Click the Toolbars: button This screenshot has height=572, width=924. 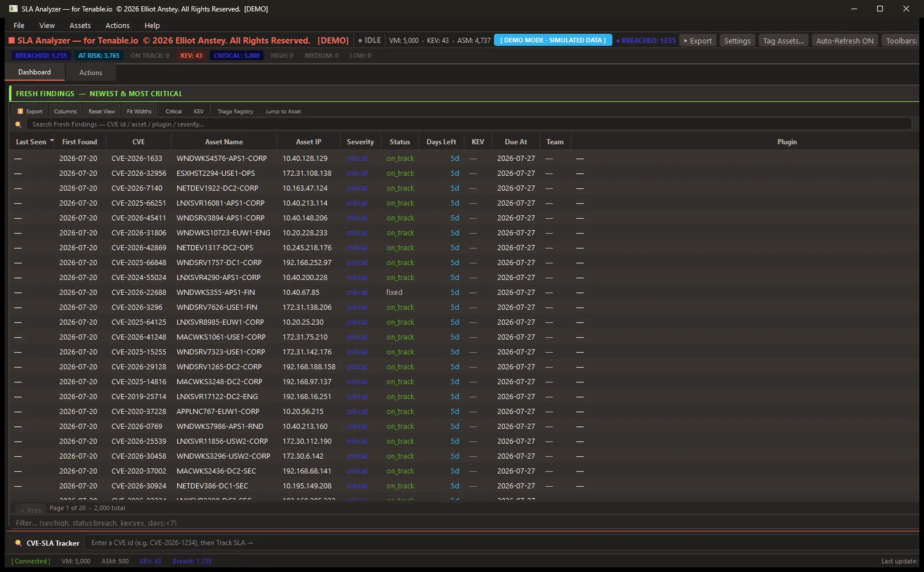tap(901, 40)
